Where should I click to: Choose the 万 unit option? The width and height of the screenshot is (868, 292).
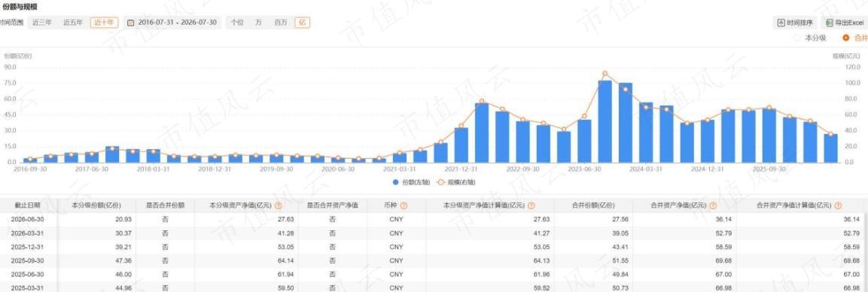tap(258, 23)
